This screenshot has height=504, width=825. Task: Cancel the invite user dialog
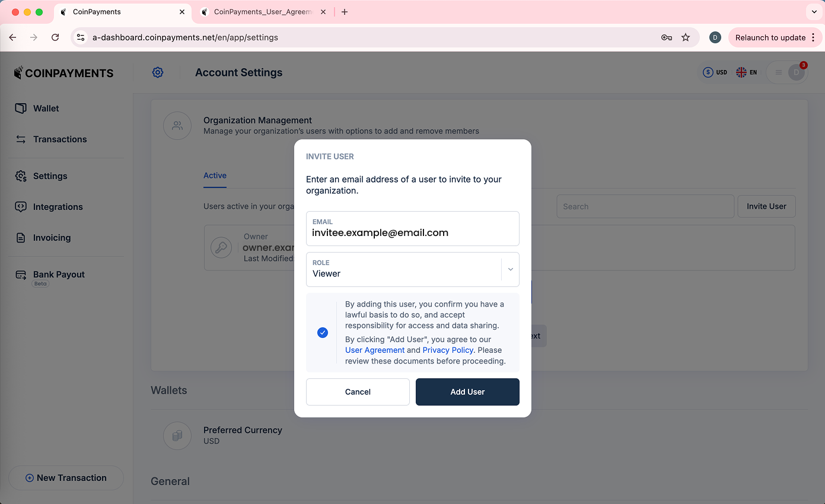click(358, 392)
